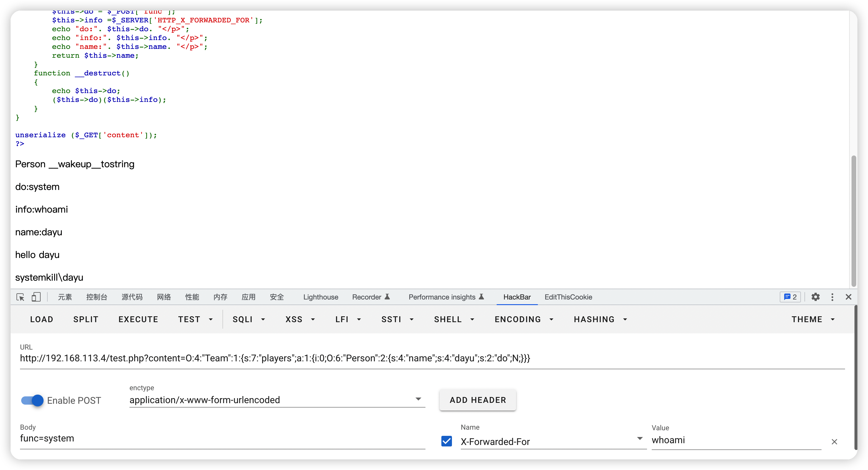868x470 pixels.
Task: Close the DevTools panel
Action: (848, 297)
